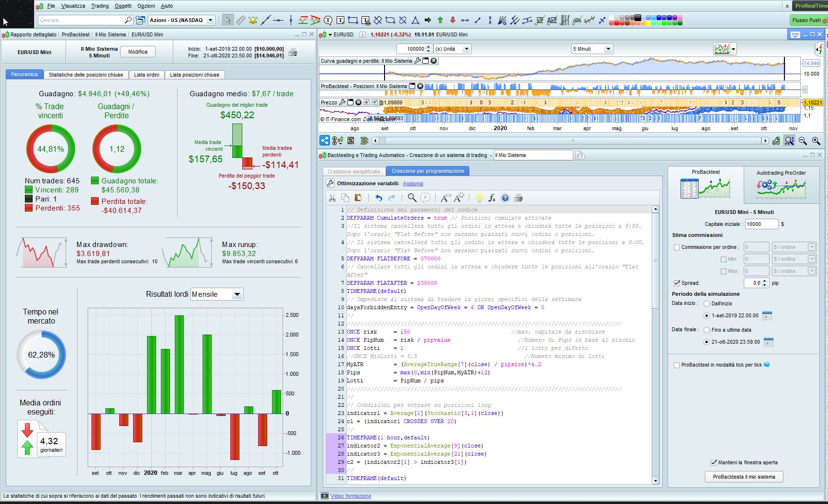Open the Video formazione link
This screenshot has height=504, width=828.
[351, 496]
